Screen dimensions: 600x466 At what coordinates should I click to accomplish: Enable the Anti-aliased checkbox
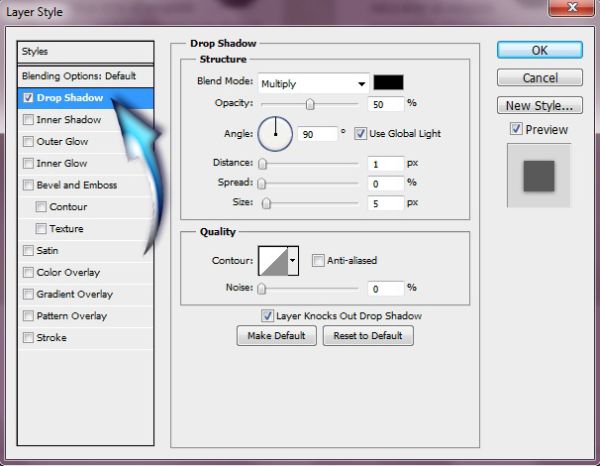pos(318,261)
